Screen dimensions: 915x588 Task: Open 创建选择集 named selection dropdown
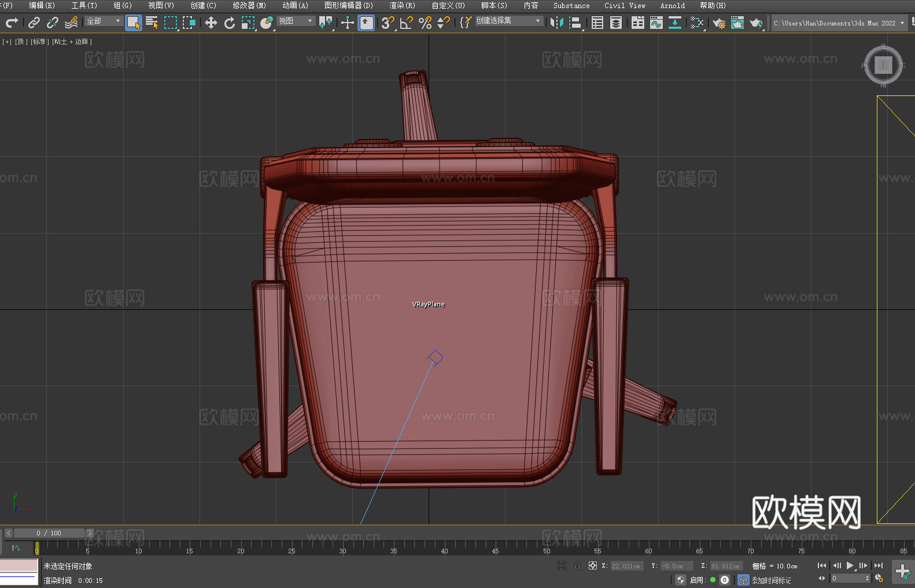(x=509, y=21)
